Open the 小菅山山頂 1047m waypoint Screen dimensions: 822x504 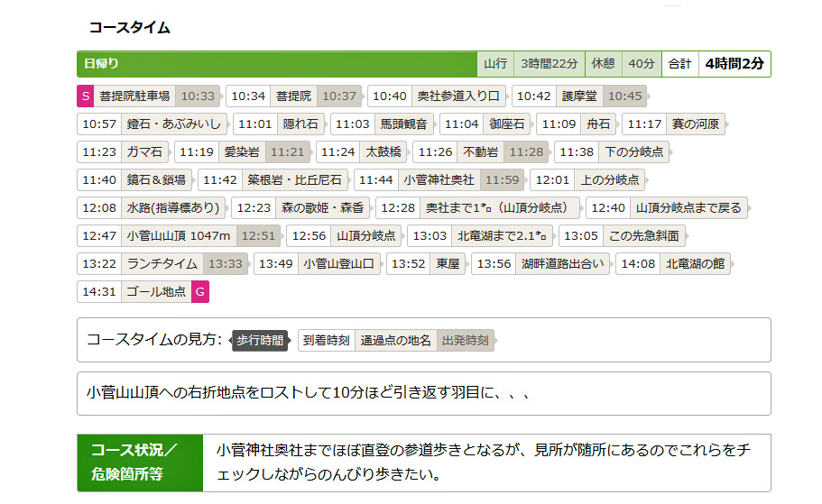pos(179,235)
